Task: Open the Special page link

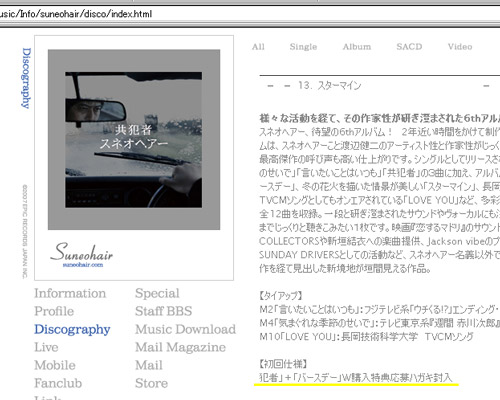Action: point(157,294)
